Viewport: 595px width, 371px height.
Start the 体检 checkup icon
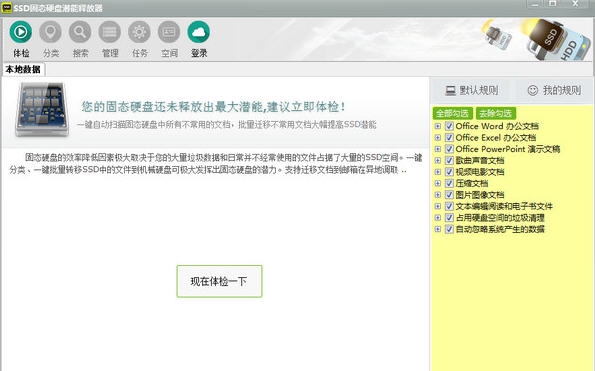20,32
